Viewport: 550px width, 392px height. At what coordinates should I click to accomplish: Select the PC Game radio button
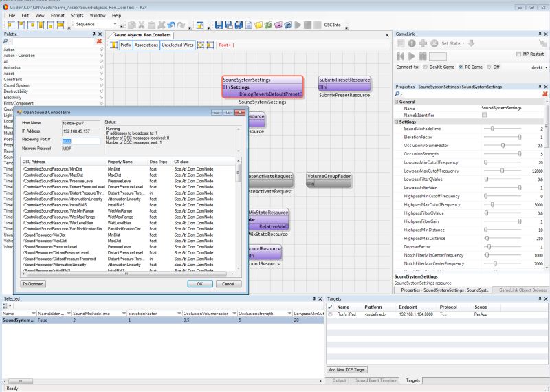coord(461,67)
